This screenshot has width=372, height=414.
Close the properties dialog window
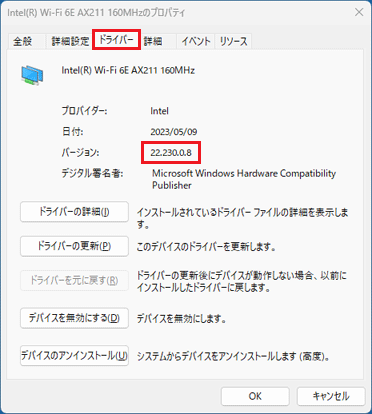pos(359,12)
